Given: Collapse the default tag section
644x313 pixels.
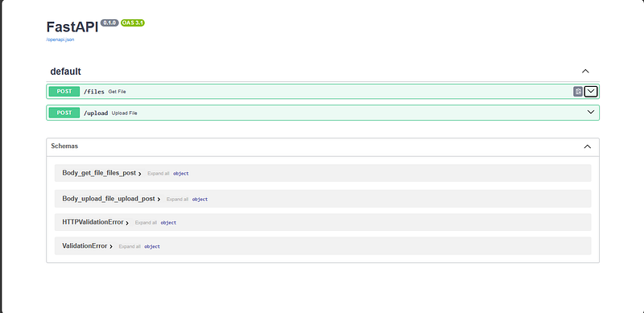Looking at the screenshot, I should tap(585, 71).
